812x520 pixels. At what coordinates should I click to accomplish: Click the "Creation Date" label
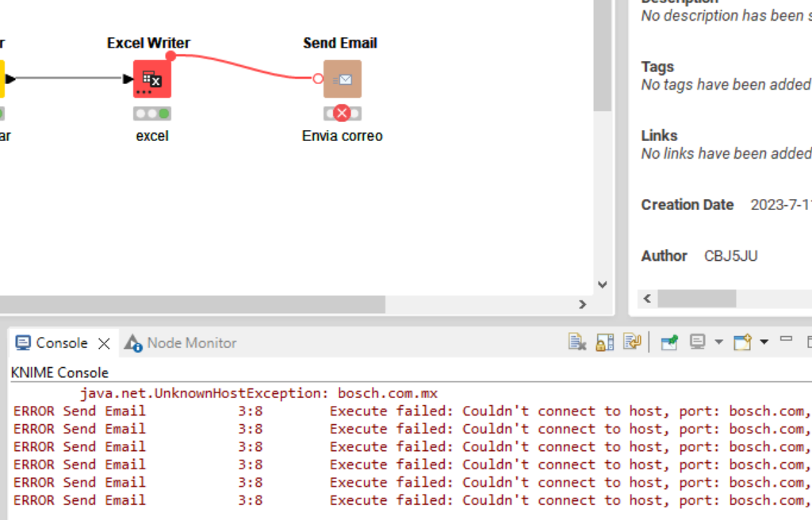[x=688, y=205]
